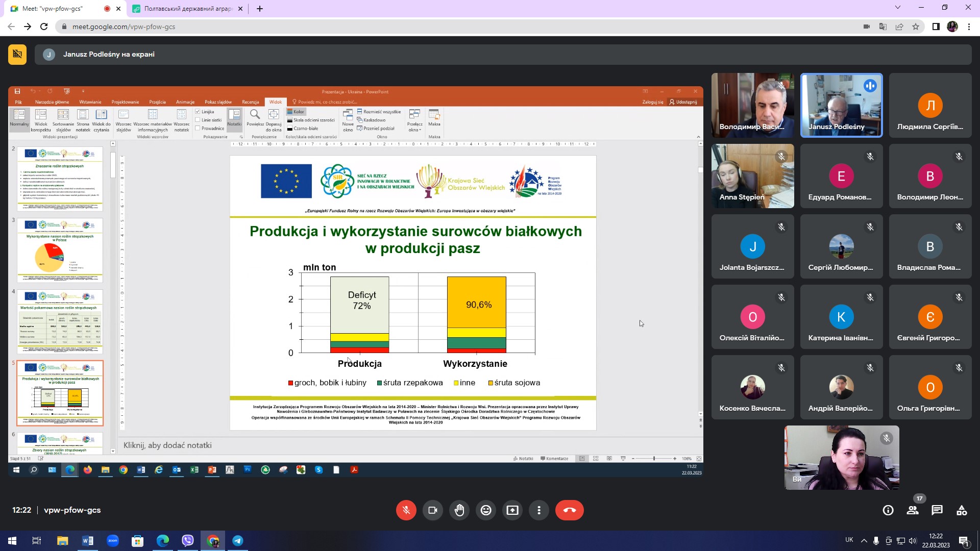This screenshot has height=551, width=980.
Task: Leave the call with red button
Action: coord(570,510)
